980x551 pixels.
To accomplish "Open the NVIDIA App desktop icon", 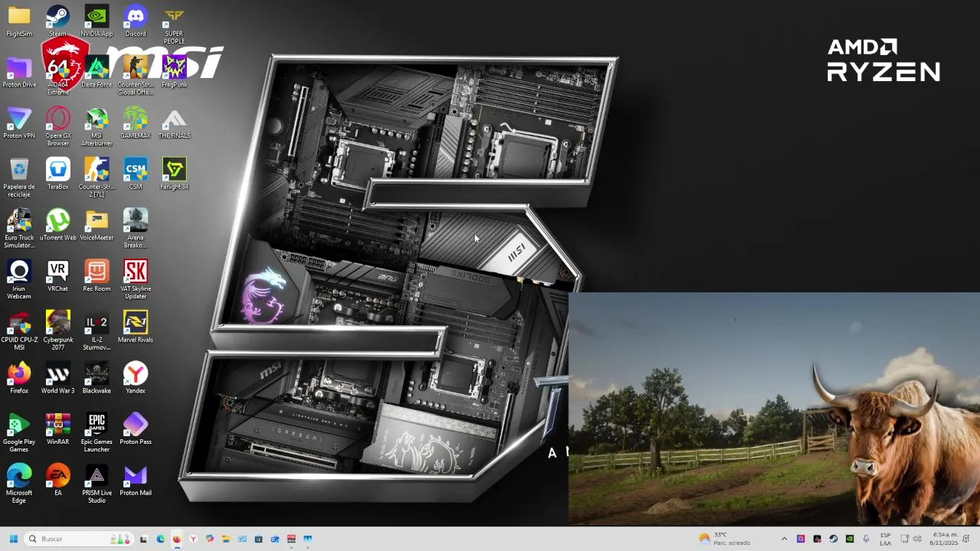I will [x=96, y=21].
